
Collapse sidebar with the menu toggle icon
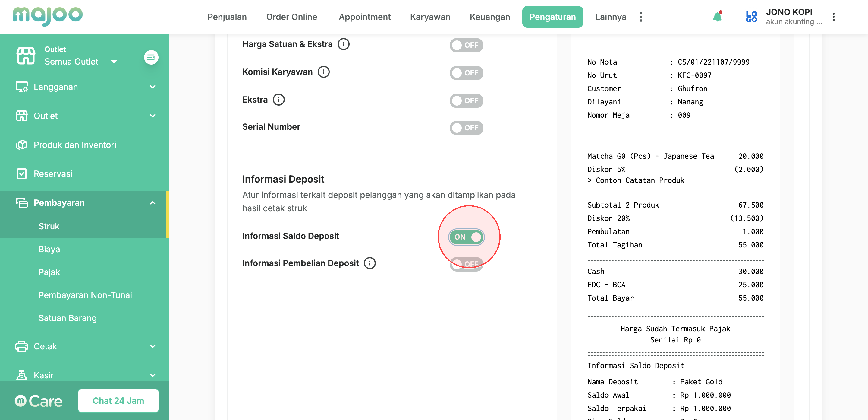click(x=151, y=57)
